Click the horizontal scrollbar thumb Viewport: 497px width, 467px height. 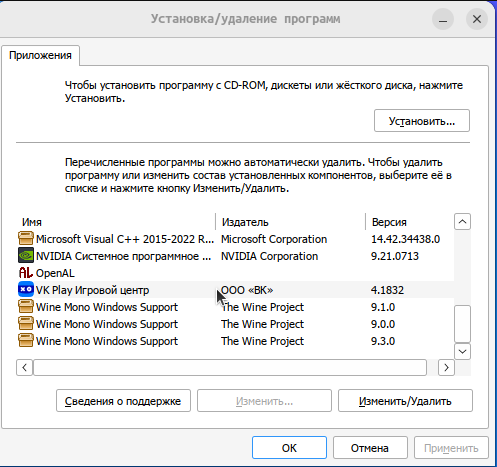[x=230, y=367]
